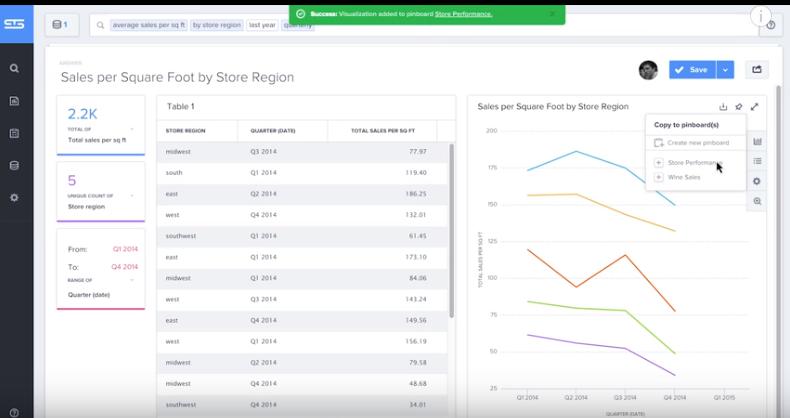Follow the Store Performance link in success banner

[463, 14]
